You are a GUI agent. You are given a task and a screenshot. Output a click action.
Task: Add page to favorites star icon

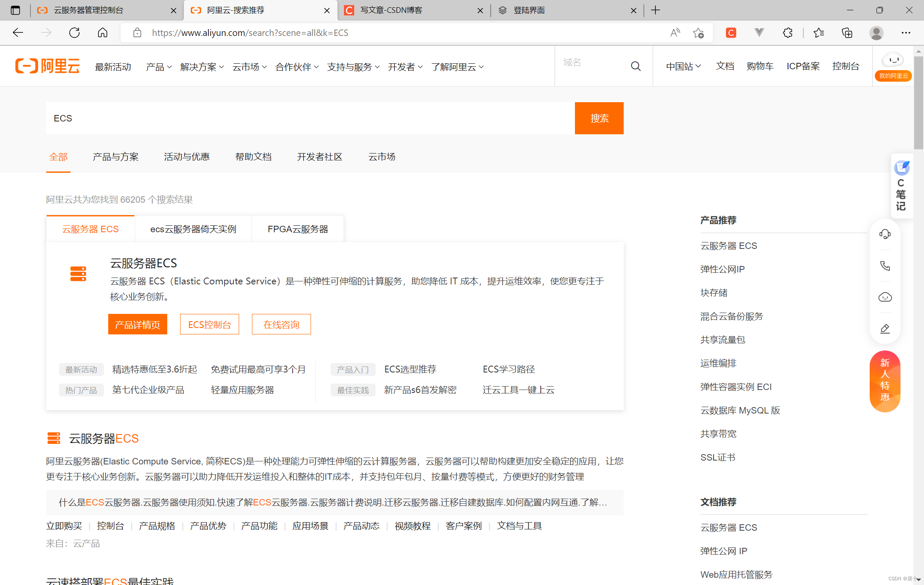(x=698, y=33)
